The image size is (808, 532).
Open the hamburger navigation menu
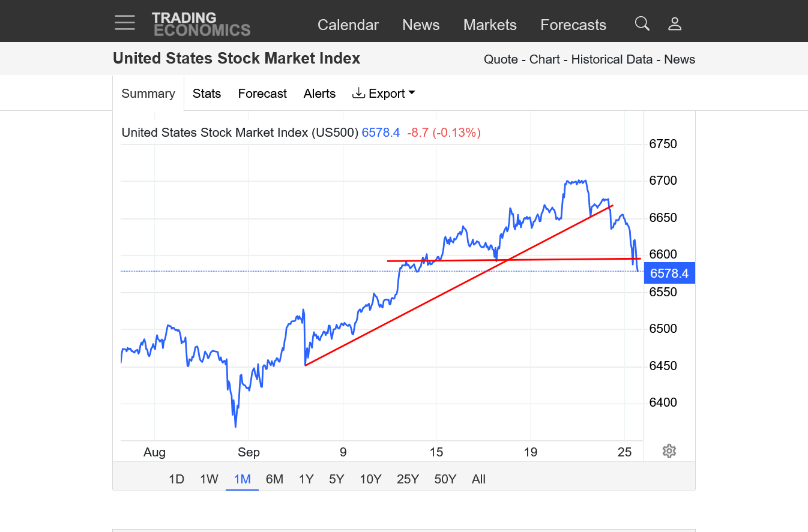(x=125, y=23)
